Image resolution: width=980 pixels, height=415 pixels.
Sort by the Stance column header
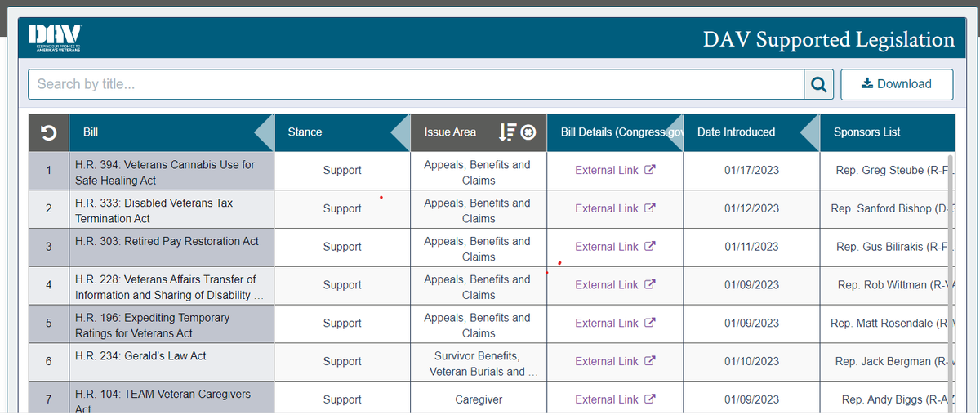[x=342, y=132]
